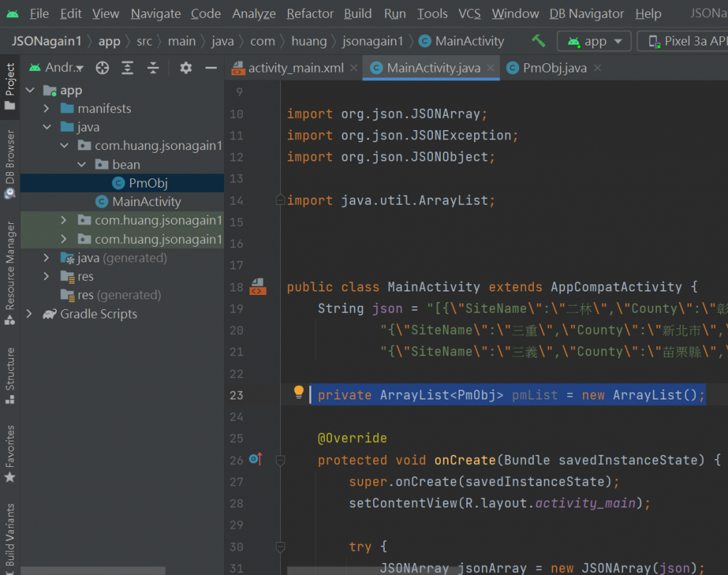728x575 pixels.
Task: Click the related XML file gutter icon on line 18
Action: coord(257,286)
